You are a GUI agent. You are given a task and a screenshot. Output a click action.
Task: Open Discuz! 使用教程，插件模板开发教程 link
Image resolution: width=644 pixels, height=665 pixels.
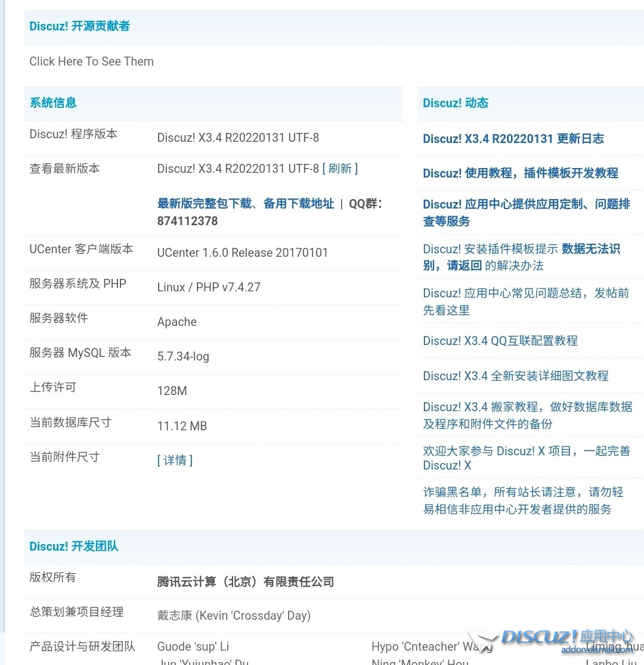[521, 173]
